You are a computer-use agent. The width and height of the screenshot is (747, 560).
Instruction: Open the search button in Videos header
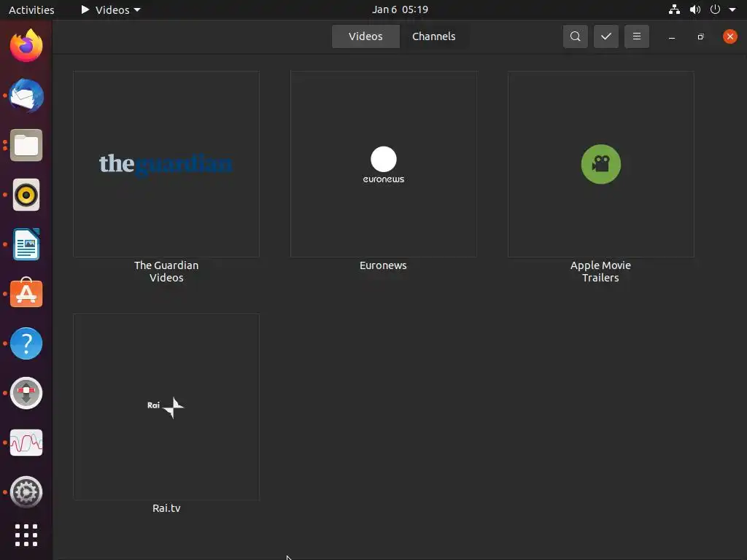point(575,36)
